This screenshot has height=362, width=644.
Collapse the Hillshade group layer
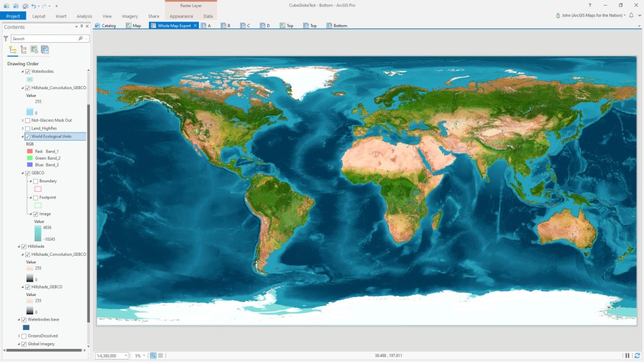coord(18,246)
